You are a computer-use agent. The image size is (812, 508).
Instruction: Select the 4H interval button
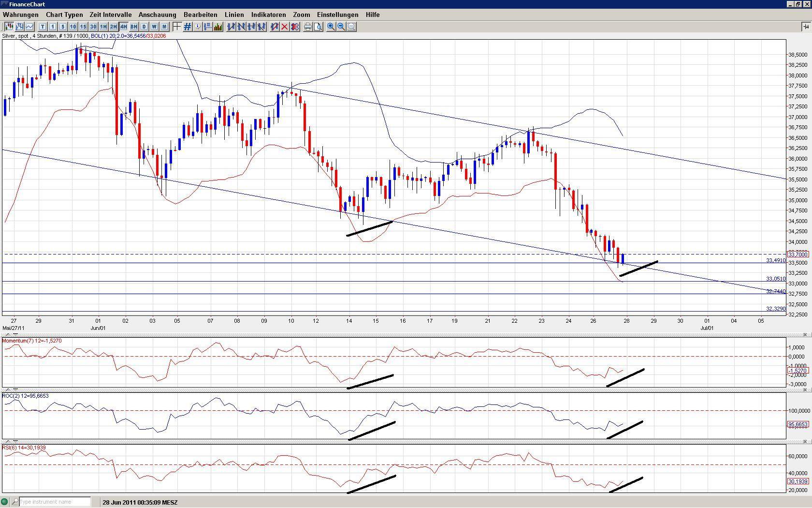pos(124,27)
